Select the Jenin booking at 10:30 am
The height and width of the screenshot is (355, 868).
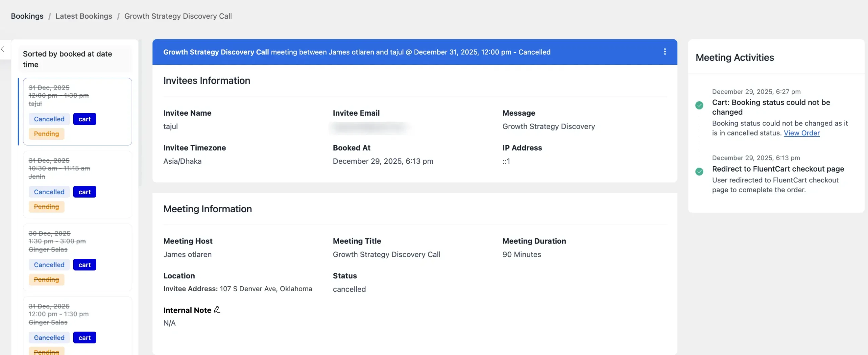(77, 169)
